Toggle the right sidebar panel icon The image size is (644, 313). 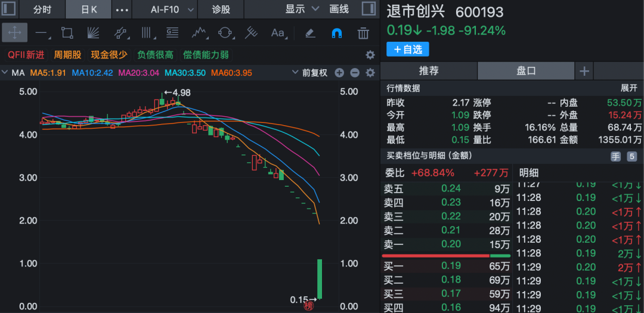point(369,9)
